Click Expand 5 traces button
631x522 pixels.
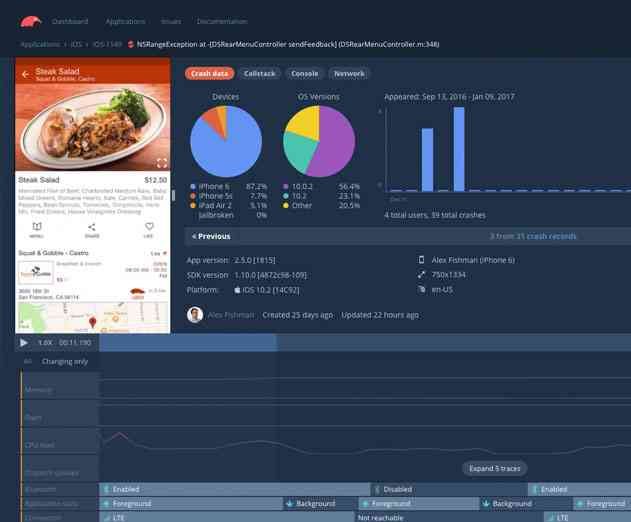click(x=495, y=468)
